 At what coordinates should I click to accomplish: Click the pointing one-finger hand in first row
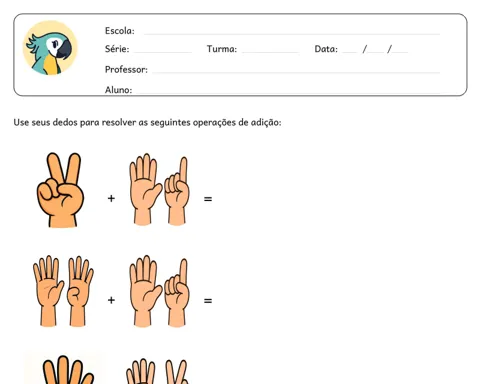pyautogui.click(x=177, y=192)
